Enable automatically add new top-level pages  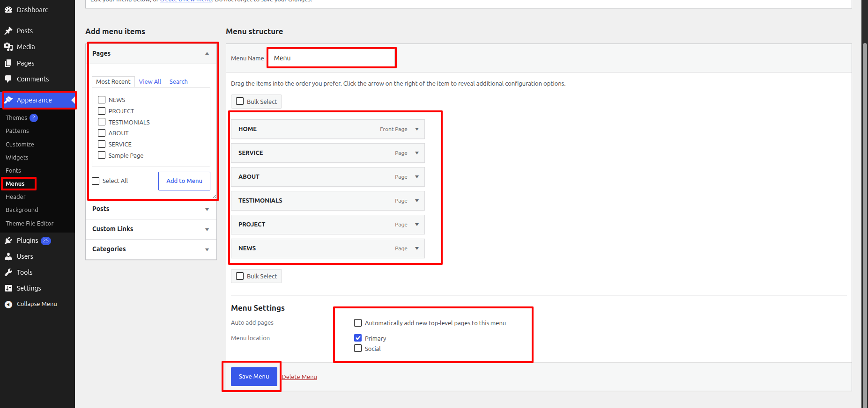358,323
